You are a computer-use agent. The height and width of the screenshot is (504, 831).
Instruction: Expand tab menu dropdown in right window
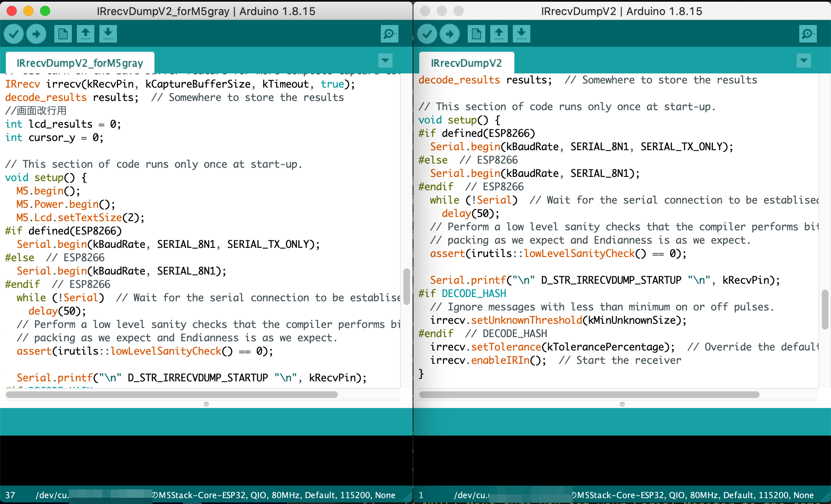[x=803, y=60]
